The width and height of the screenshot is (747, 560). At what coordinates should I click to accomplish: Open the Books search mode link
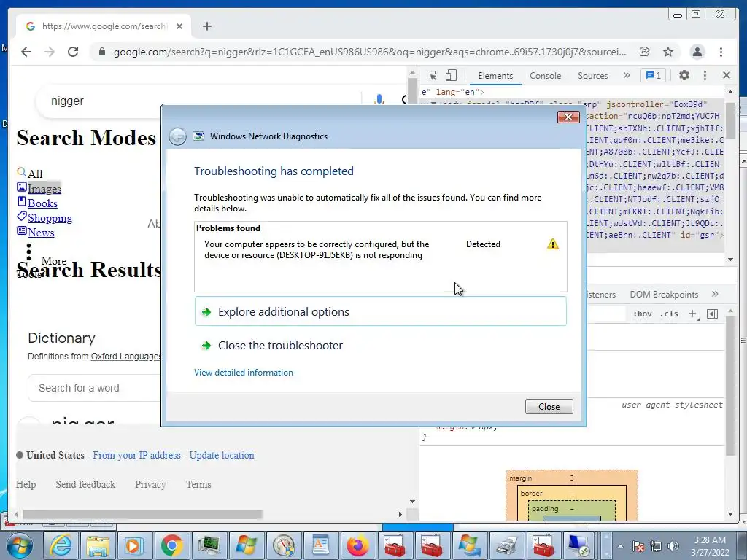point(42,203)
